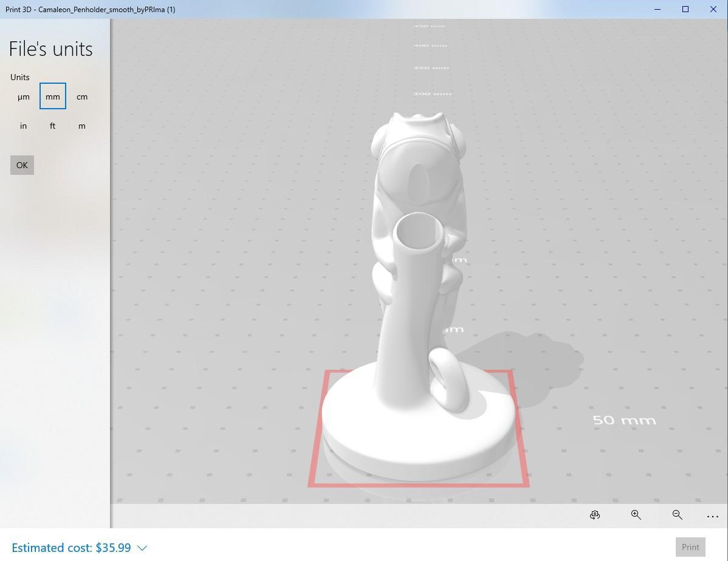Click the 50 mm ruler label
This screenshot has width=728, height=561.
click(x=625, y=420)
